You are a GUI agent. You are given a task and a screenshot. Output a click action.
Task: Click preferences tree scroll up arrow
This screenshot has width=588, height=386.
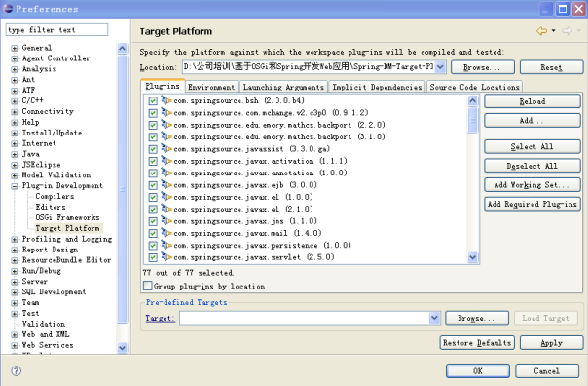pyautogui.click(x=123, y=49)
